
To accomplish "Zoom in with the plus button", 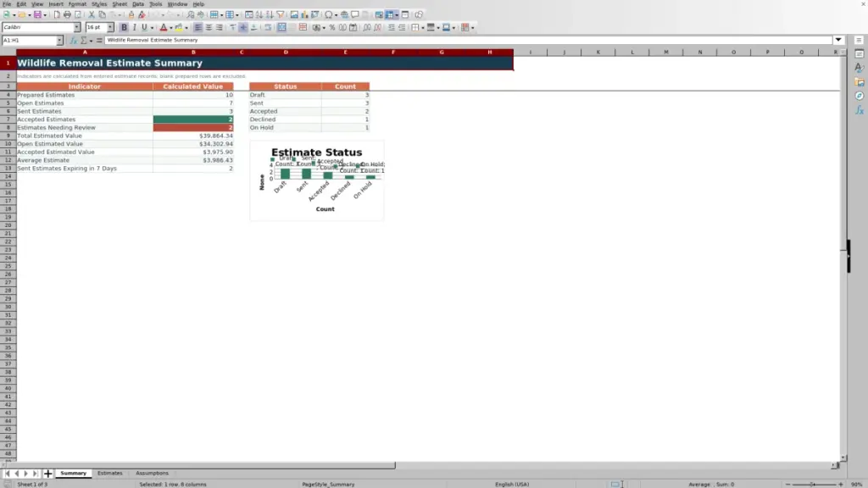I will click(841, 485).
